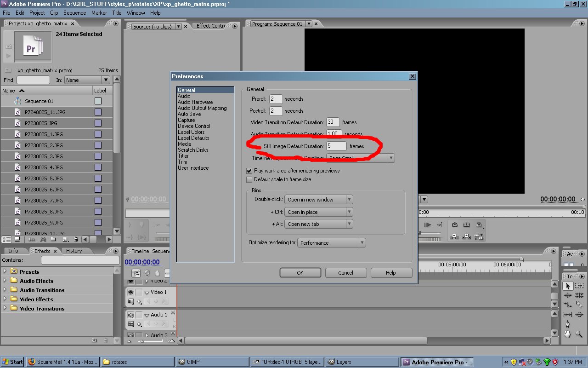Click the Safe Margins icon in Program monitor
This screenshot has width=588, height=368.
click(467, 224)
